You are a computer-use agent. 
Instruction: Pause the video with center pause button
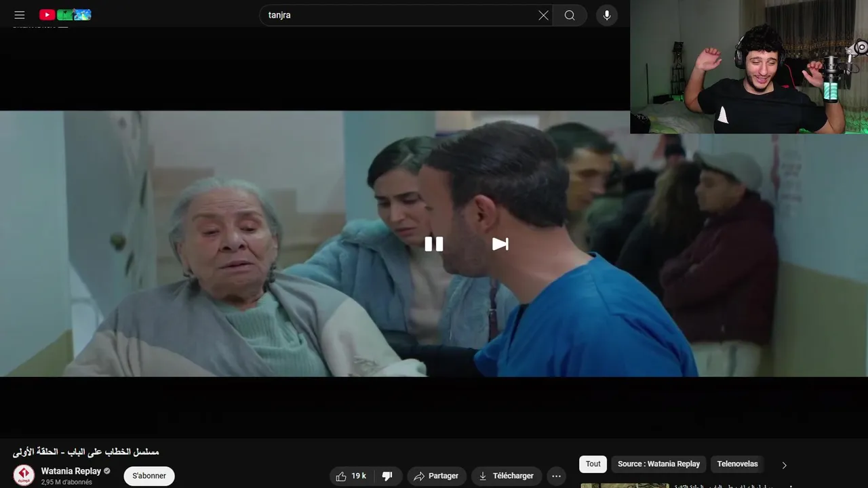click(434, 244)
